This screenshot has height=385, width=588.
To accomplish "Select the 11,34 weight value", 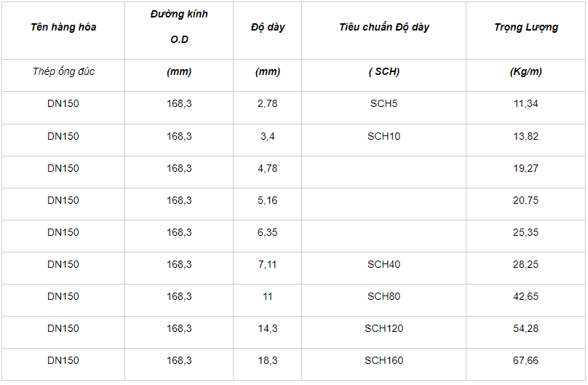I will (x=525, y=103).
